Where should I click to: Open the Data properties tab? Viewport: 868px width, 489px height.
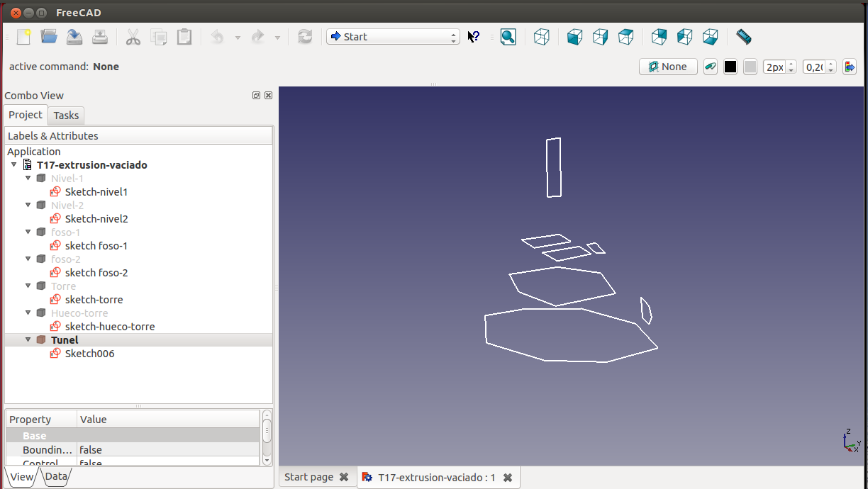point(56,476)
